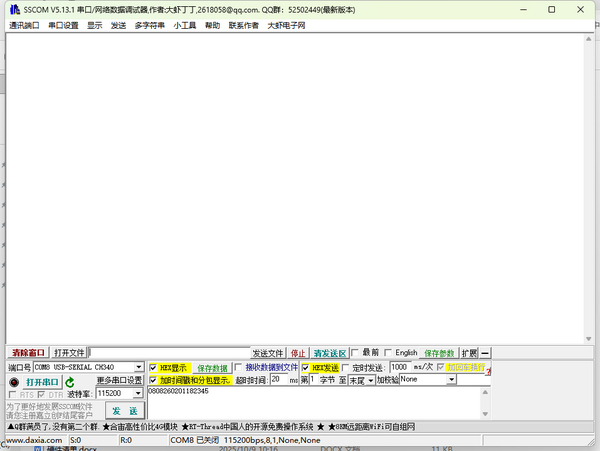Click down arrow of send box scrollbar
The width and height of the screenshot is (600, 451).
tap(485, 414)
